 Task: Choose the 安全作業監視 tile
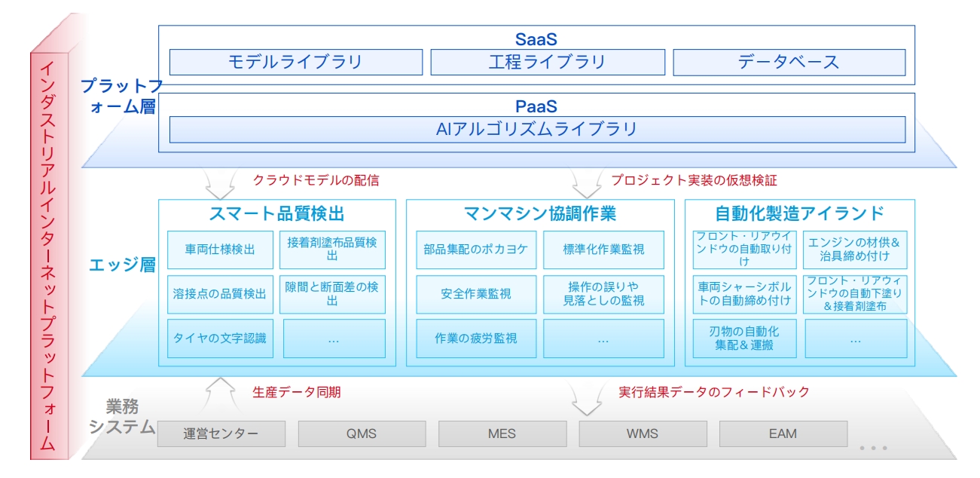tap(476, 294)
